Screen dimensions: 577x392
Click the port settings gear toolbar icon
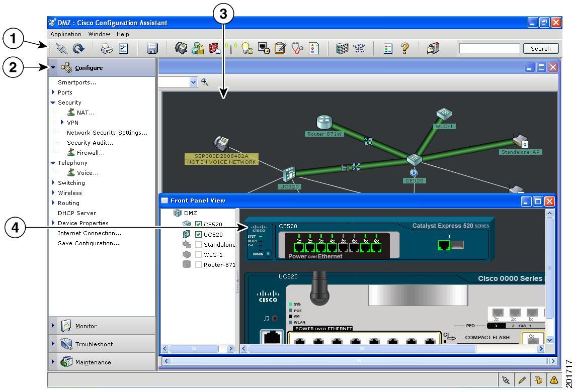click(x=264, y=48)
